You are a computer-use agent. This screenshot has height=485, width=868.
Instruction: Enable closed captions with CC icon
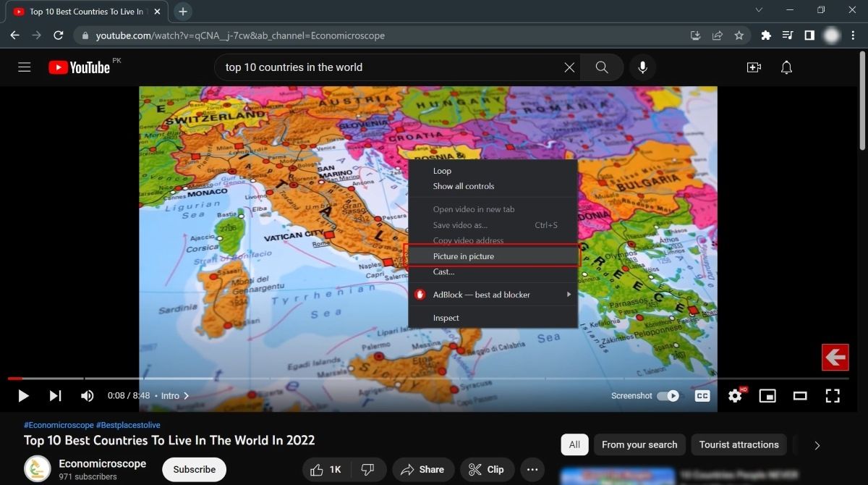tap(702, 396)
